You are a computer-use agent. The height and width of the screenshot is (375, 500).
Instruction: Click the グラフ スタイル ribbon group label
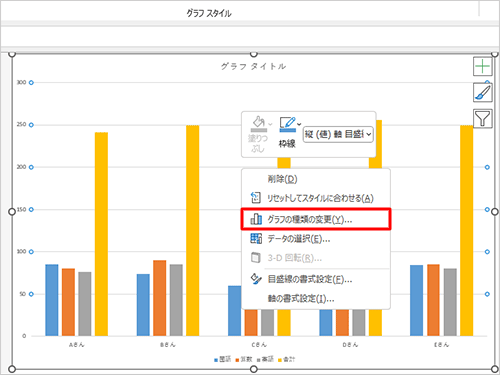pyautogui.click(x=209, y=13)
